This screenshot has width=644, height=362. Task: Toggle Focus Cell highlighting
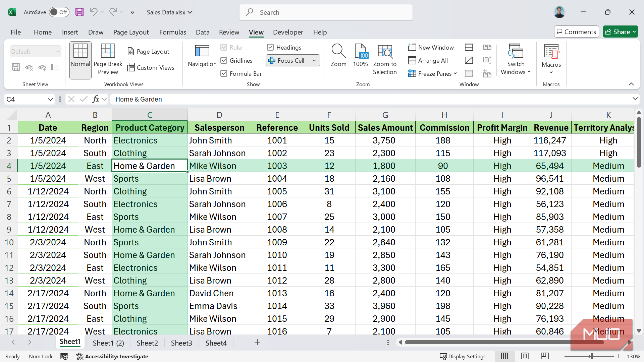(x=287, y=60)
